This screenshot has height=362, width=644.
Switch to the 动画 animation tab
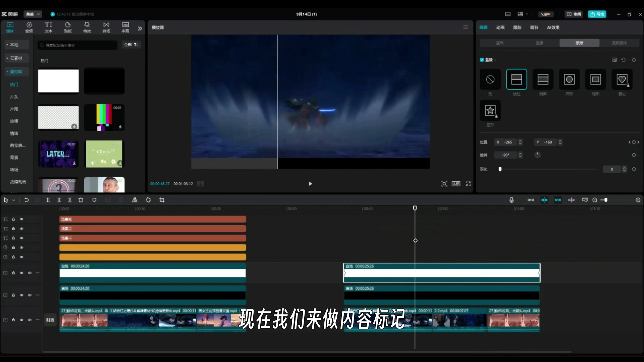[500, 27]
